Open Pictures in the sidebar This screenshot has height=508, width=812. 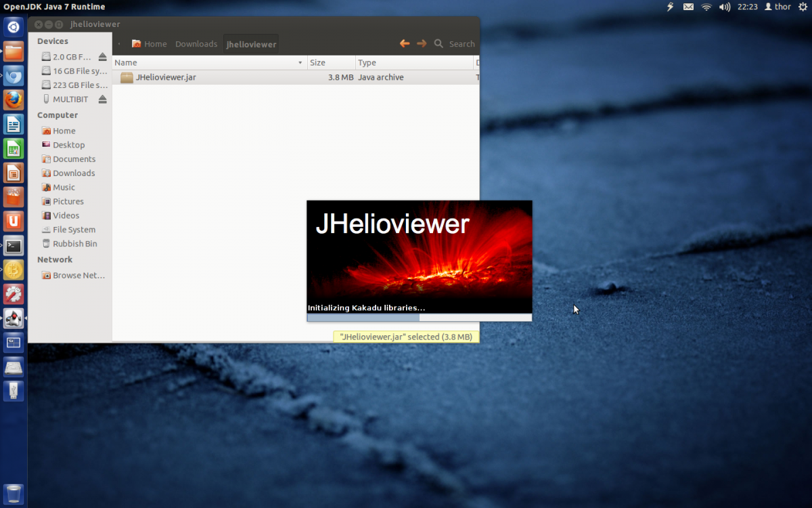click(x=62, y=202)
